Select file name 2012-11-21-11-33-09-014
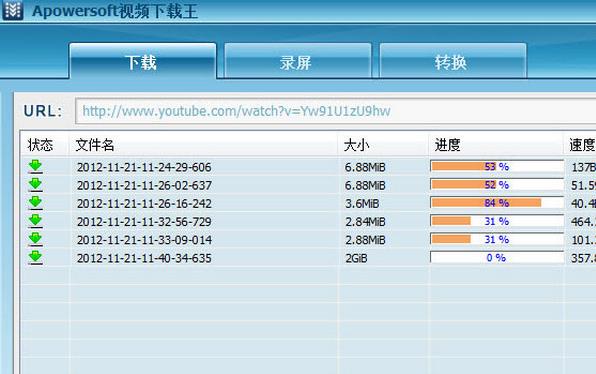The image size is (596, 374). click(x=144, y=240)
